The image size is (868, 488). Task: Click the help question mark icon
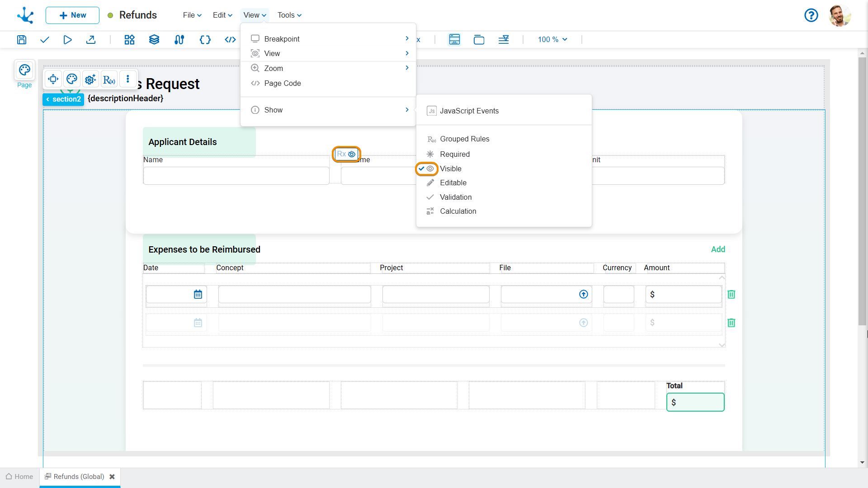[x=811, y=15]
